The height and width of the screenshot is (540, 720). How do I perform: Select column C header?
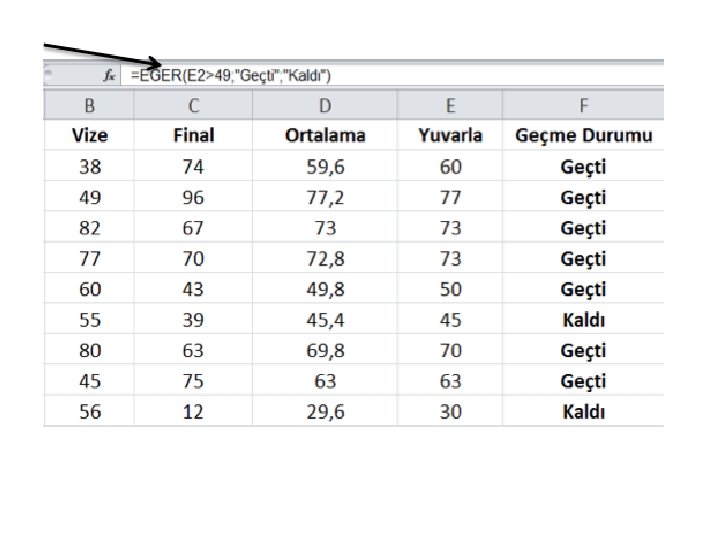pyautogui.click(x=193, y=105)
